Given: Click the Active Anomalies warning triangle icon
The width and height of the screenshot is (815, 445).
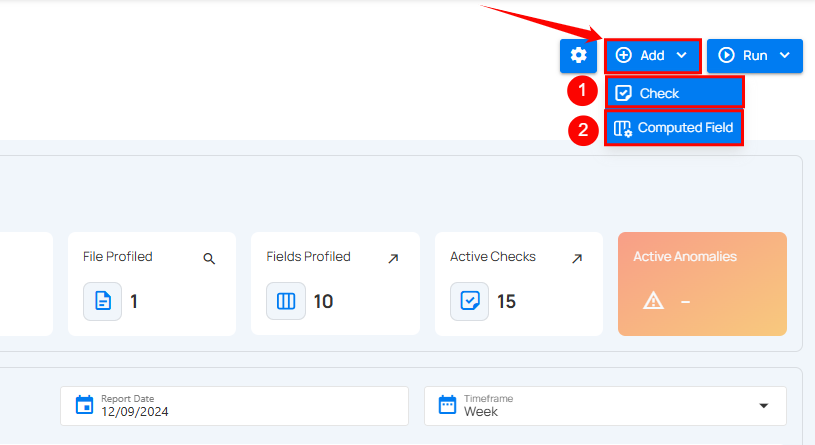Looking at the screenshot, I should tap(653, 301).
